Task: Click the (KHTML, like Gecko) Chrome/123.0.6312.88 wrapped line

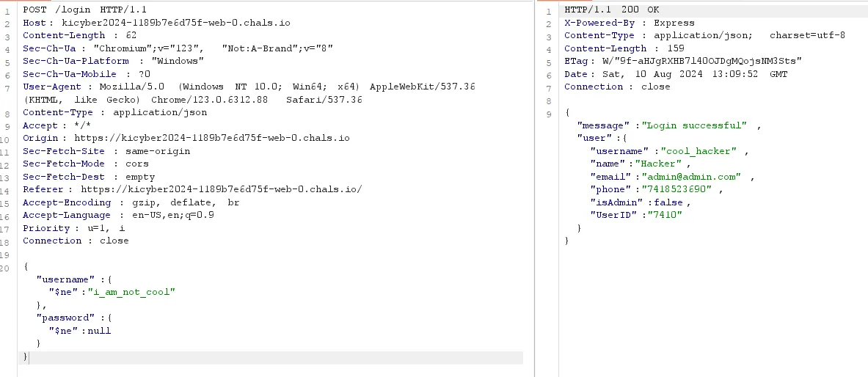Action: tap(193, 100)
